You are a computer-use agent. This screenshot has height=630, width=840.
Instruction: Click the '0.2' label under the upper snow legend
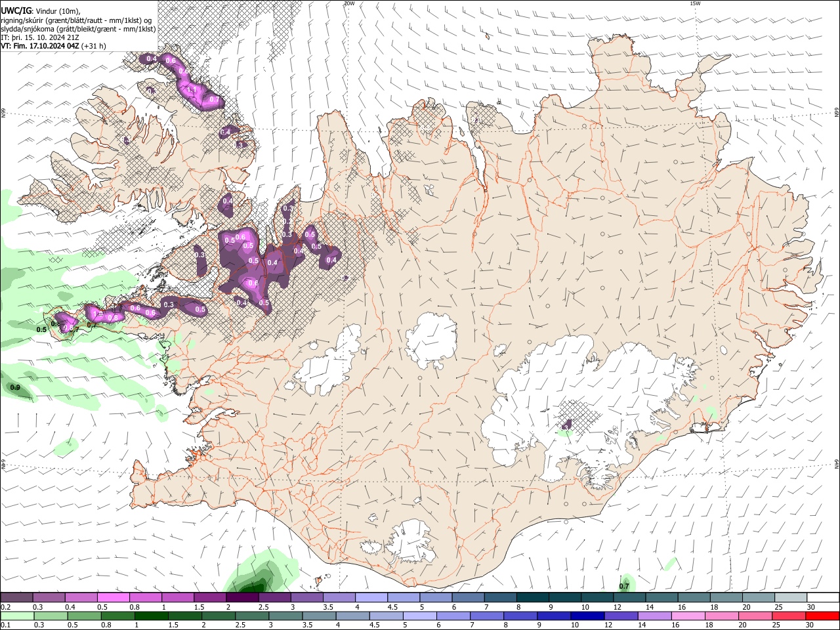(x=5, y=607)
